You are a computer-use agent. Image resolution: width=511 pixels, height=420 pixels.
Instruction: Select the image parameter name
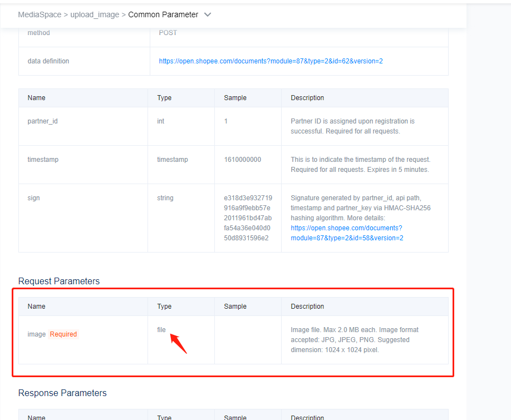(36, 334)
